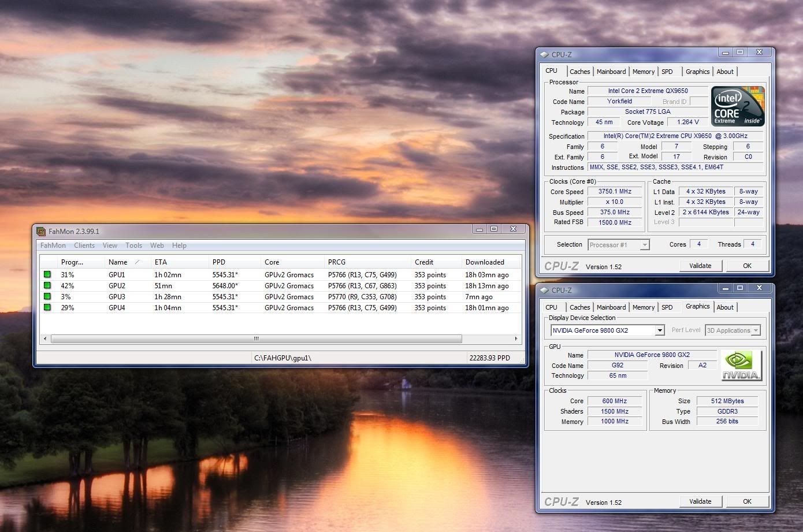Open the Help menu in FahMon
The height and width of the screenshot is (532, 803).
point(179,245)
